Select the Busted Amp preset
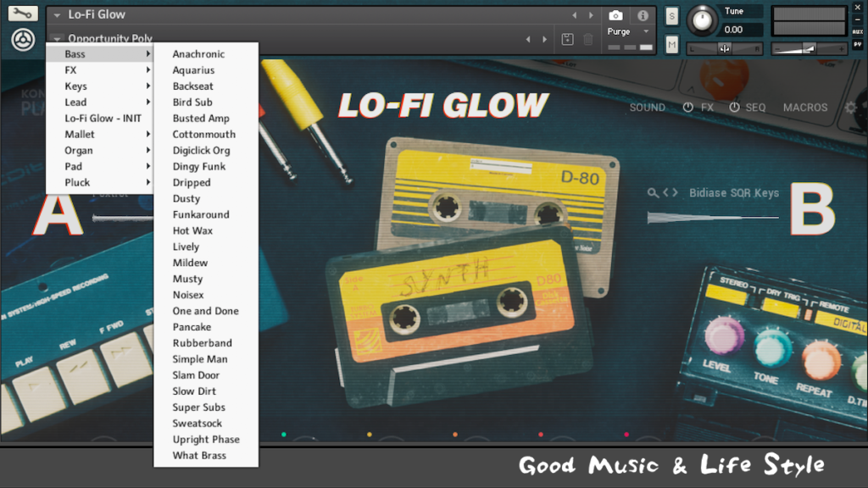 pos(206,118)
